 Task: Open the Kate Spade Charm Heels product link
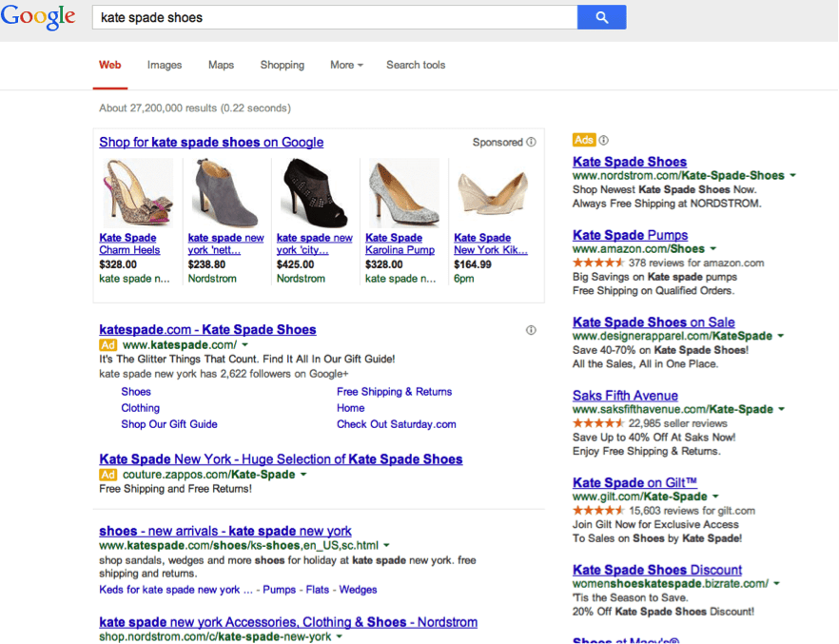(x=129, y=244)
